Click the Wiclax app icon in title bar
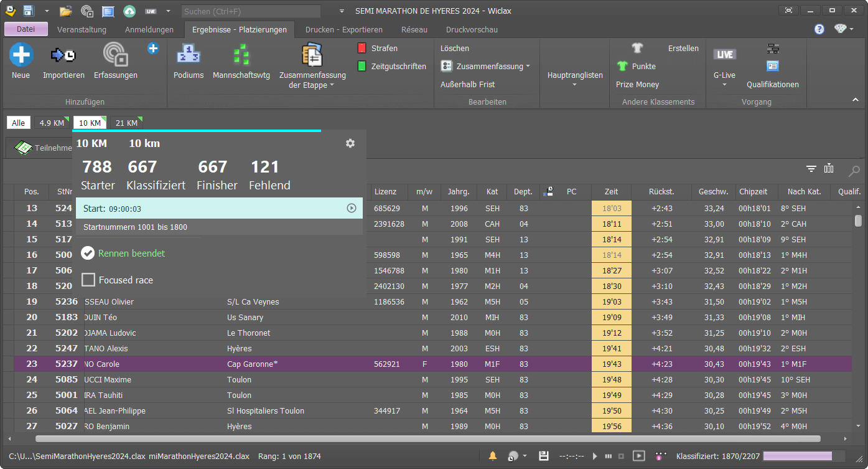This screenshot has height=469, width=868. click(x=11, y=11)
